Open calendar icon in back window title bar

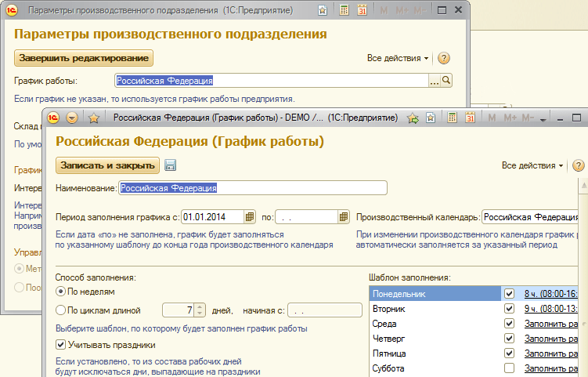362,10
